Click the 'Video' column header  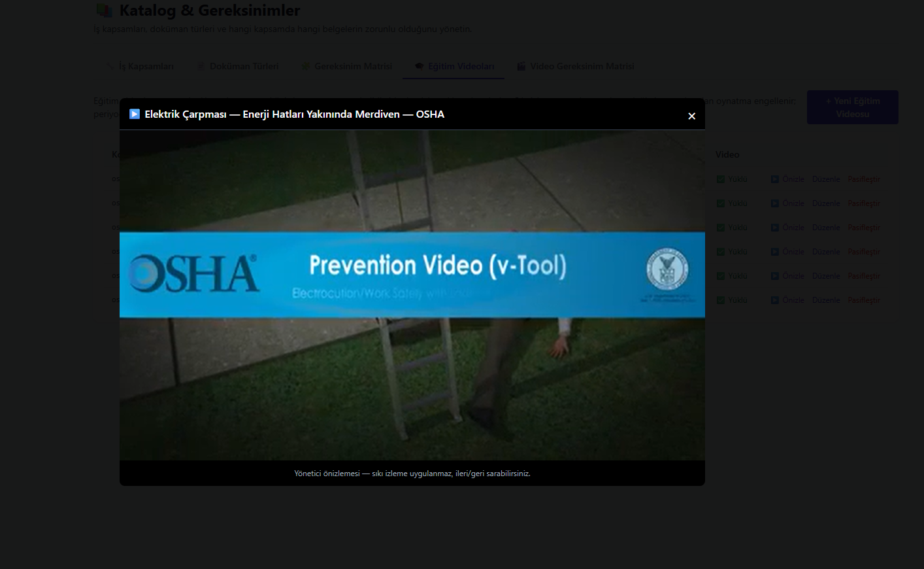point(727,155)
